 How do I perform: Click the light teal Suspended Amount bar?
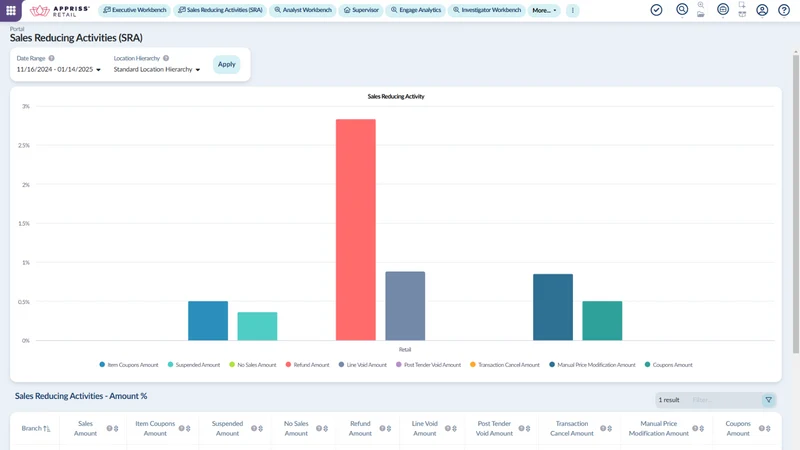tap(257, 327)
